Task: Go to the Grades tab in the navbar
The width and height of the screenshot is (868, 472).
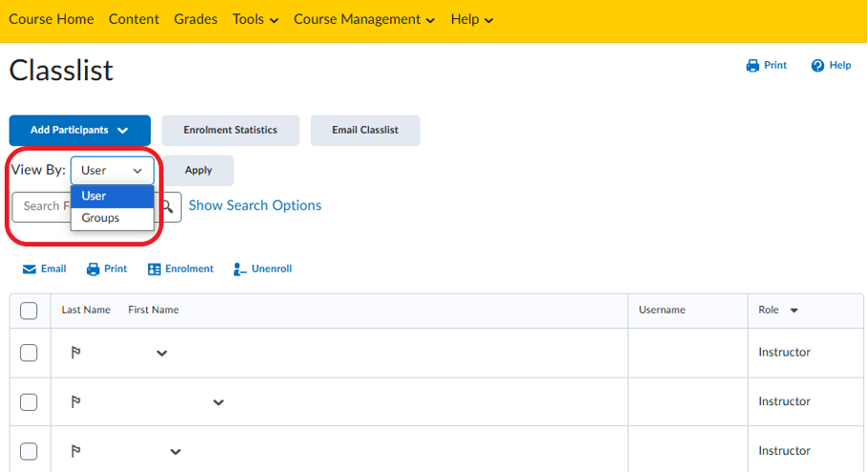Action: (x=195, y=19)
